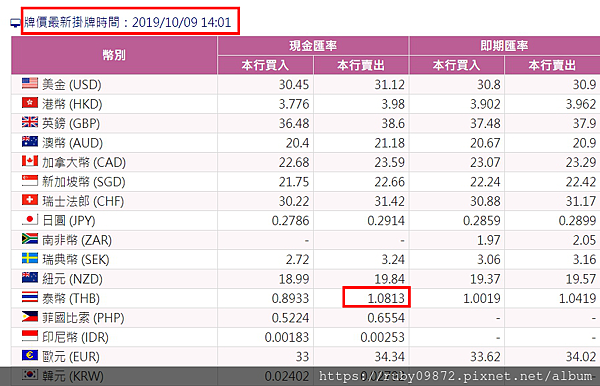Click USD cash selling rate 31.12
The image size is (600, 386).
390,85
